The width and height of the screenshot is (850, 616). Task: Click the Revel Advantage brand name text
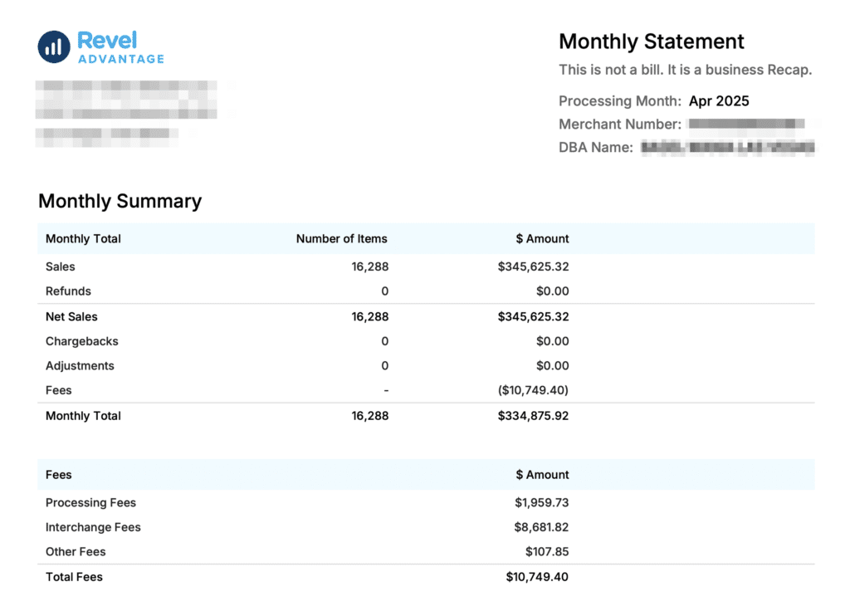tap(120, 48)
